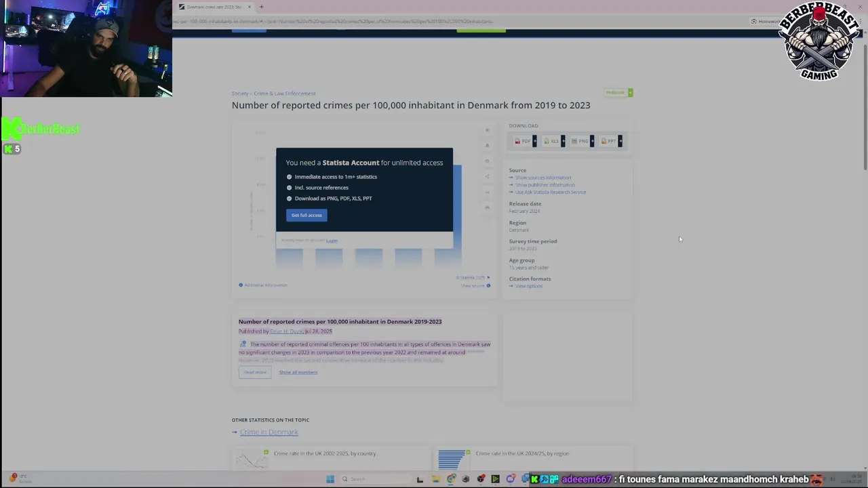
Task: Click Show source below the chart
Action: [475, 286]
